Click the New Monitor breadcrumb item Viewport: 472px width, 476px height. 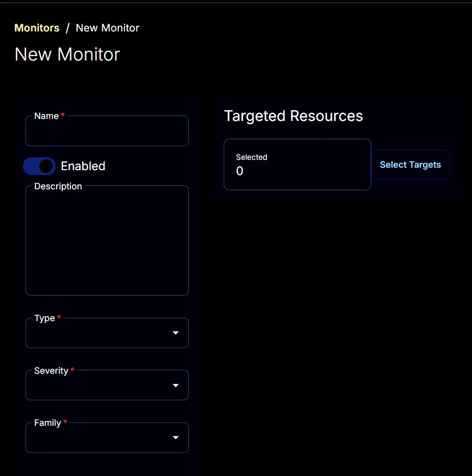(108, 28)
